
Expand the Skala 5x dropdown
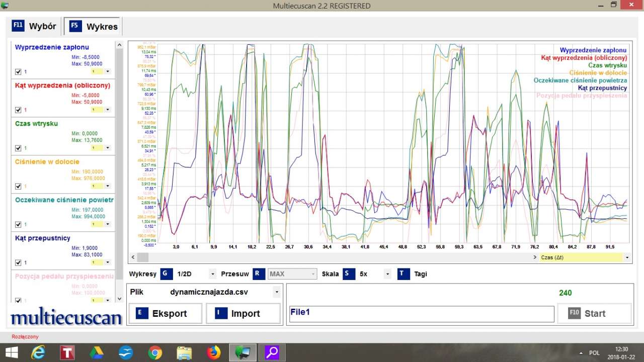(387, 275)
